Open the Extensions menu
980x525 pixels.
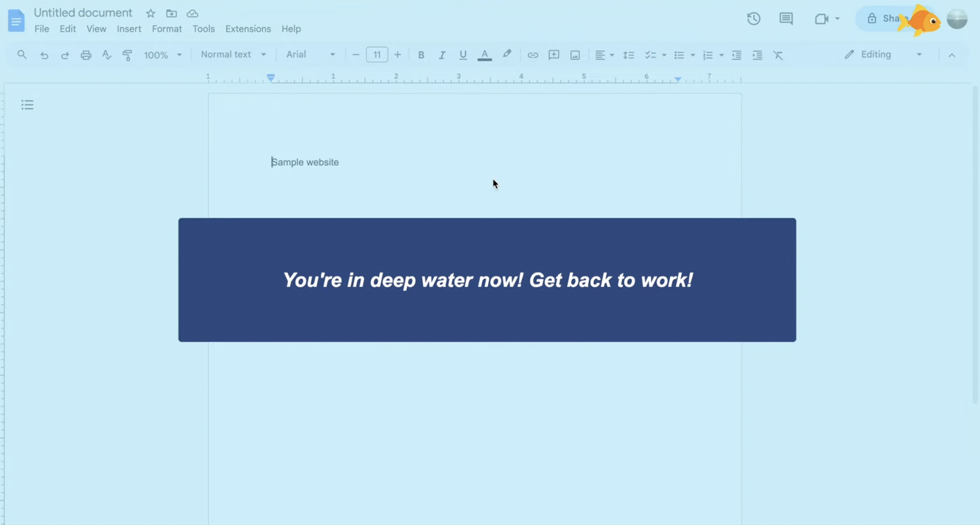[x=248, y=29]
